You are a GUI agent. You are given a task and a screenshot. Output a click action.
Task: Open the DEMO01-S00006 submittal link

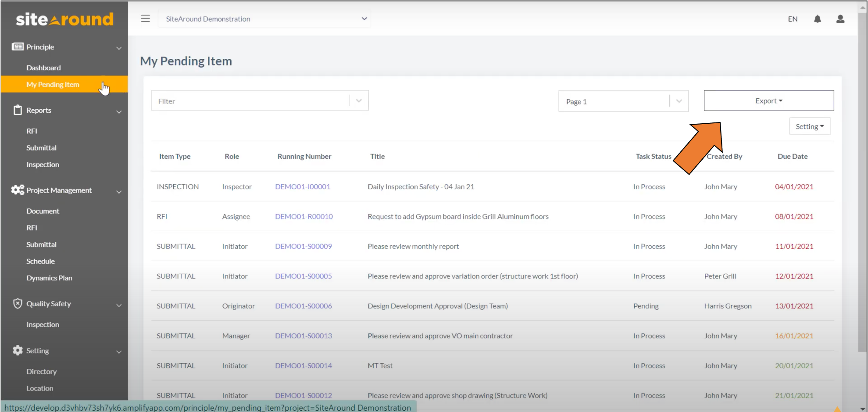(303, 306)
